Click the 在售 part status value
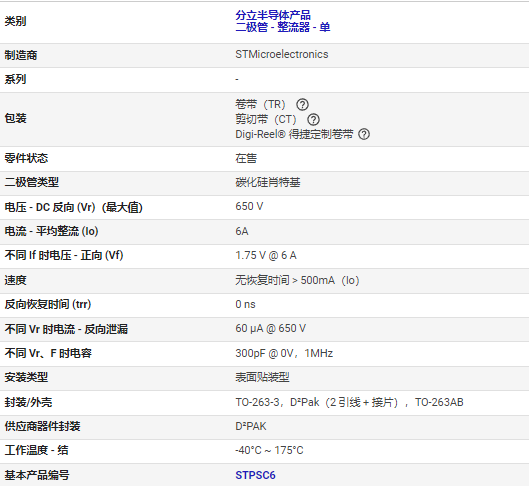Viewport: 529px width, 486px height. (246, 158)
